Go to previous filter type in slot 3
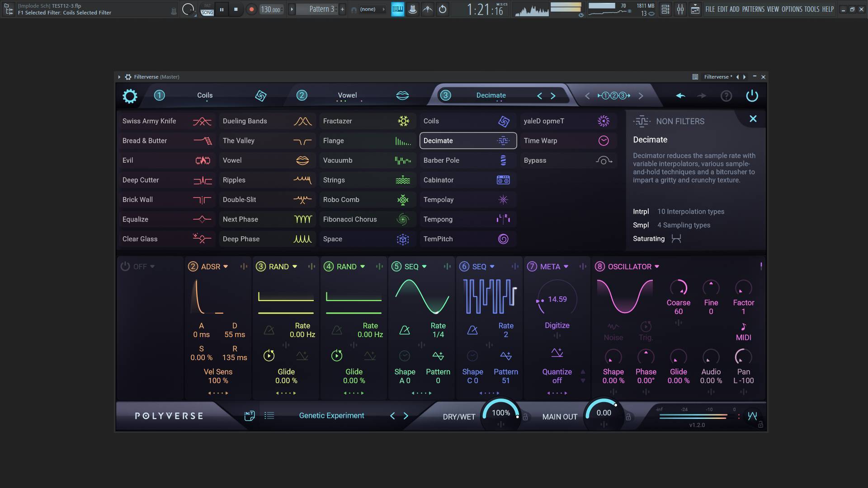Screen dimensions: 868x488 point(539,96)
